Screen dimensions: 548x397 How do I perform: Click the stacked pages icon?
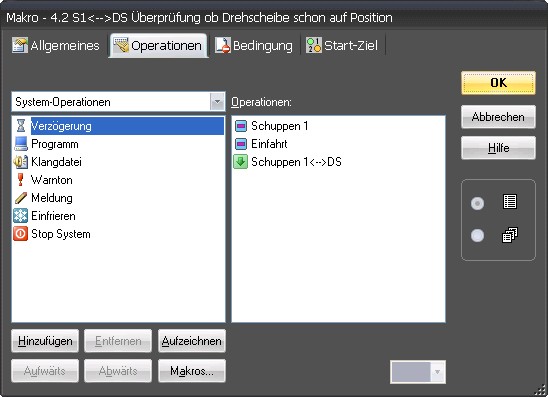510,235
